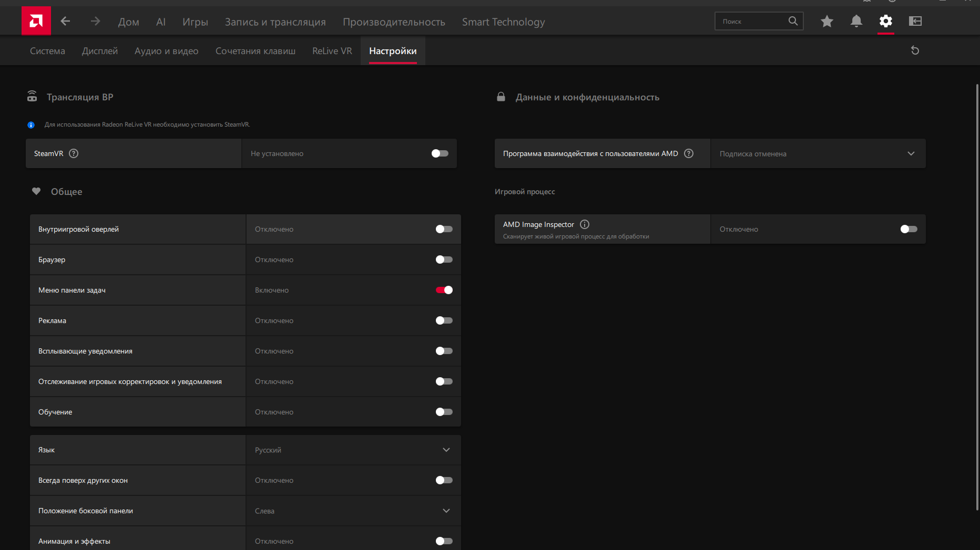Show help for SteamVR question icon
Image resolution: width=980 pixels, height=550 pixels.
(74, 153)
